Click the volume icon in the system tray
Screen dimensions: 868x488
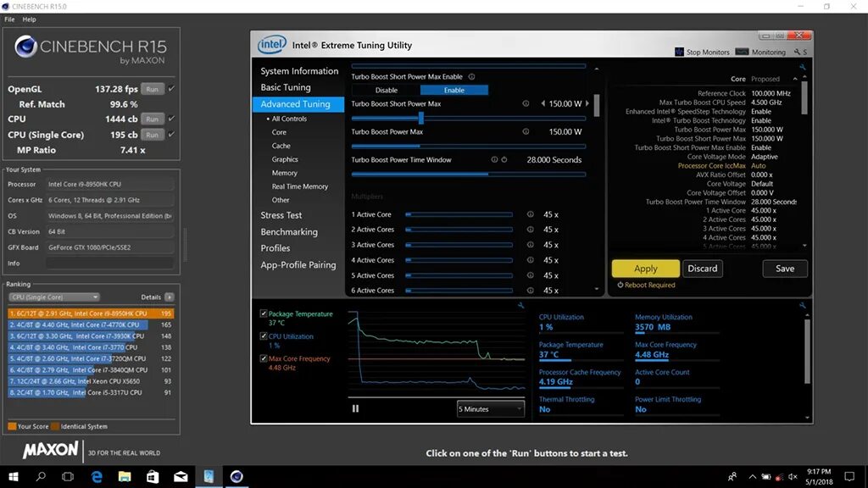pos(793,476)
